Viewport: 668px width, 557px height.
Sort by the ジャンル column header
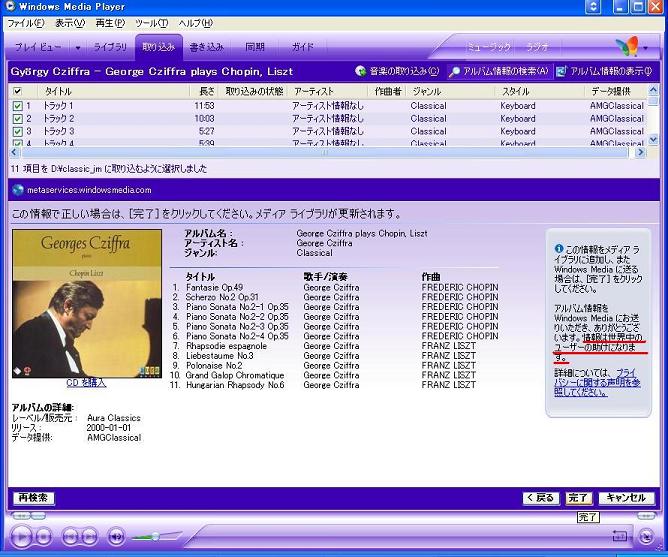(x=450, y=91)
